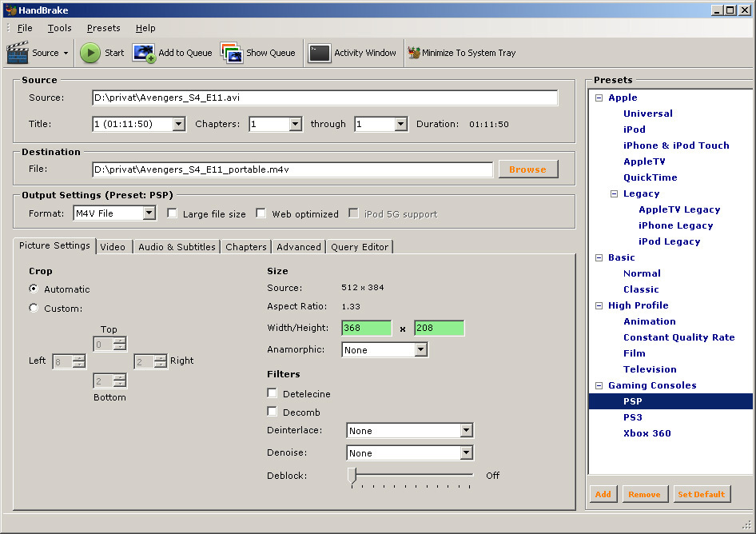Select the Universal preset

[648, 114]
